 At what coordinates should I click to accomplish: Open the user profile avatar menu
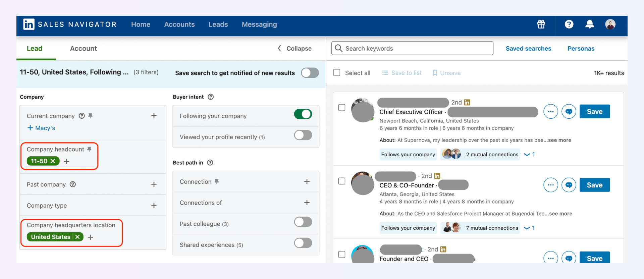610,24
